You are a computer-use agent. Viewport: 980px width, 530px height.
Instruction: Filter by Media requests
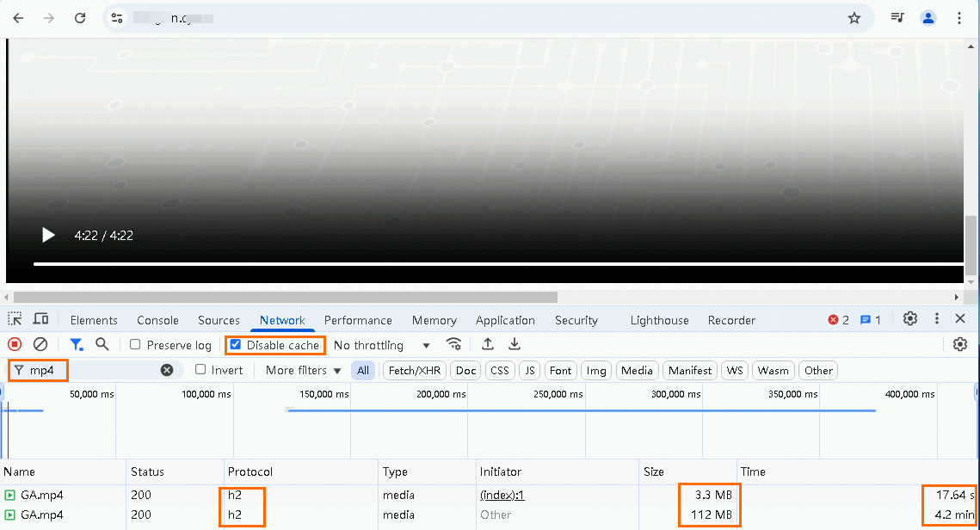pyautogui.click(x=637, y=371)
